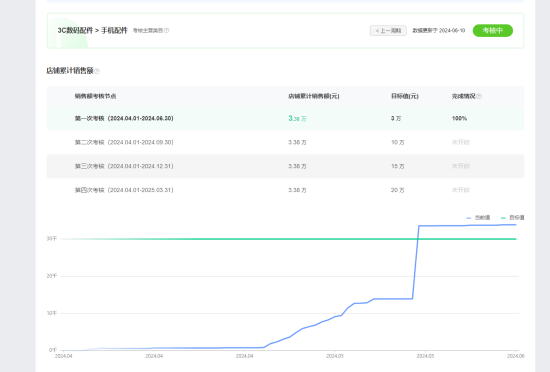Screen dimensions: 550x372
Task: Click green 3.38万 value in first row
Action: pos(297,119)
